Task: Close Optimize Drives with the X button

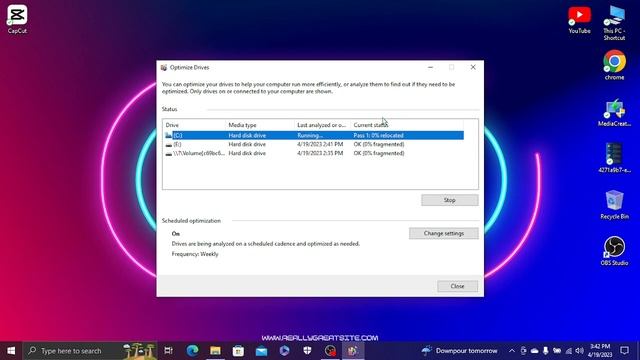Action: [x=473, y=67]
